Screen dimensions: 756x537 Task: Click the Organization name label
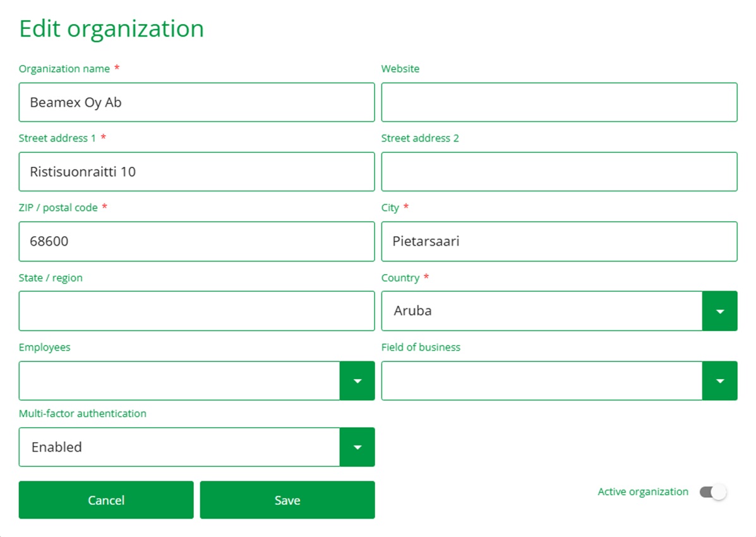(x=64, y=68)
